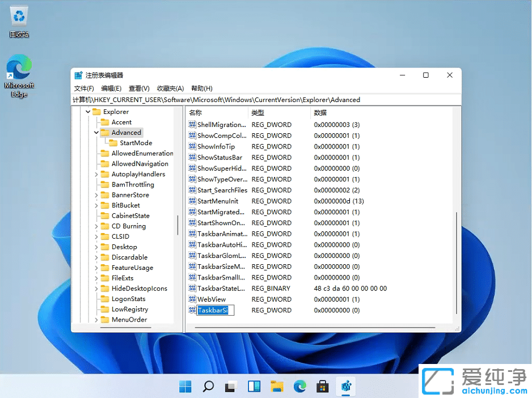
Task: Collapse the Advanced registry key
Action: (x=95, y=132)
